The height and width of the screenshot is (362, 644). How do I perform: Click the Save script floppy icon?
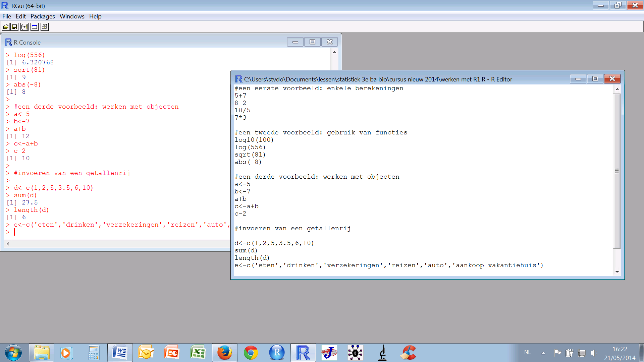(15, 27)
